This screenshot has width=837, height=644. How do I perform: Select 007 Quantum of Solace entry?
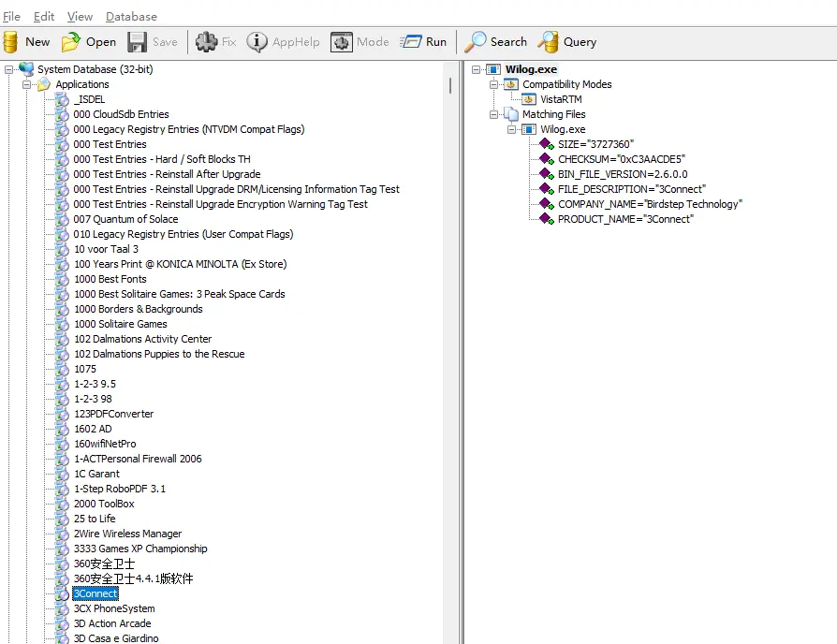coord(126,219)
